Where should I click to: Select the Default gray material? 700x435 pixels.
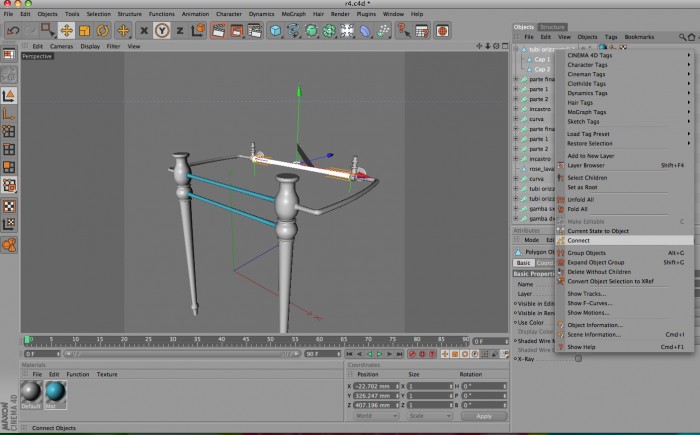pos(31,394)
